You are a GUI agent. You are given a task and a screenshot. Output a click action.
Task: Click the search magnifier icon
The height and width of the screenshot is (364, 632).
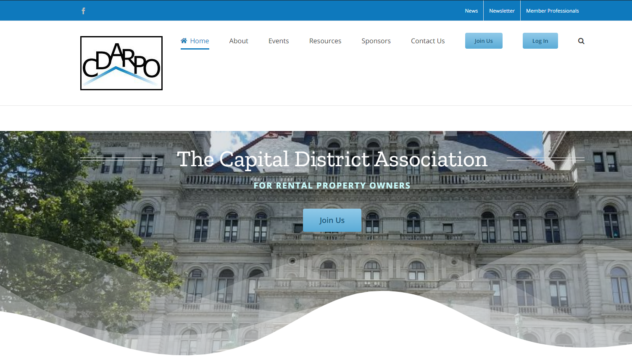point(581,41)
